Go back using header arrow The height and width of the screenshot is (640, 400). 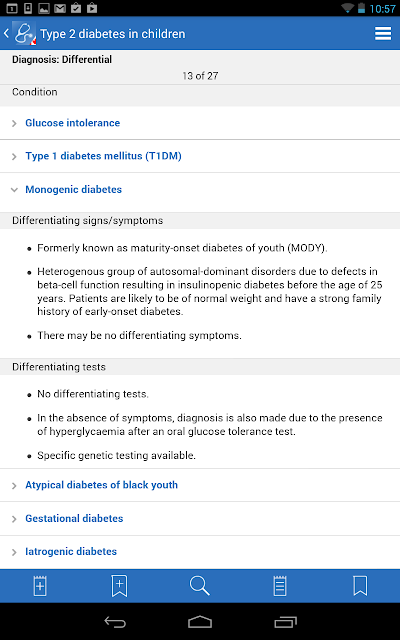point(6,33)
